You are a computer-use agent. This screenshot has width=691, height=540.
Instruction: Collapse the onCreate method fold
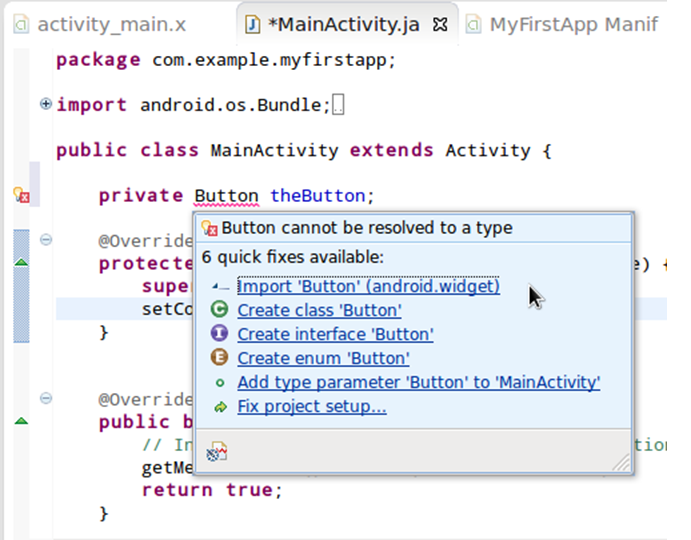(45, 240)
